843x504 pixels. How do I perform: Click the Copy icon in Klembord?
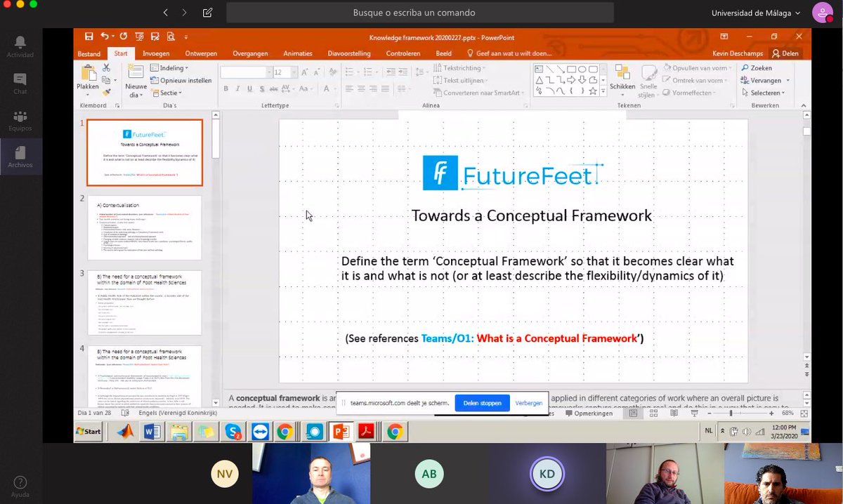(106, 80)
